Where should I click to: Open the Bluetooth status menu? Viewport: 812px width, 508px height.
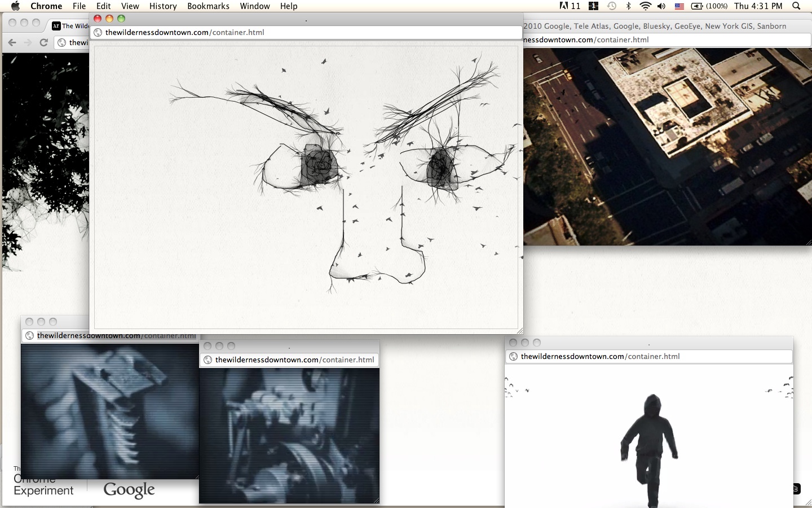pyautogui.click(x=628, y=6)
